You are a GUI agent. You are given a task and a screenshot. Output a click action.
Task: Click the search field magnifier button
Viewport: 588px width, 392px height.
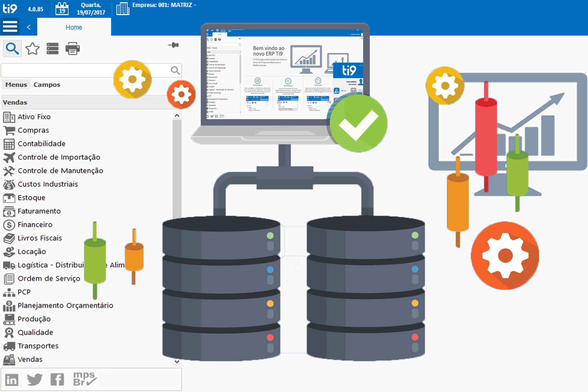click(x=175, y=70)
